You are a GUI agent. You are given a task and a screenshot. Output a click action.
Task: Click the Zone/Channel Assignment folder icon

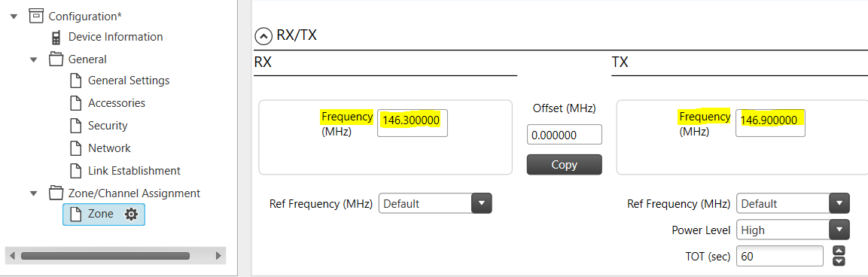pos(56,193)
